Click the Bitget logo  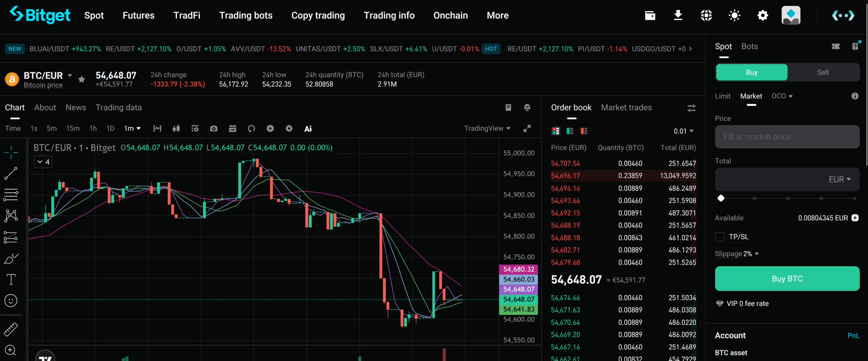40,15
